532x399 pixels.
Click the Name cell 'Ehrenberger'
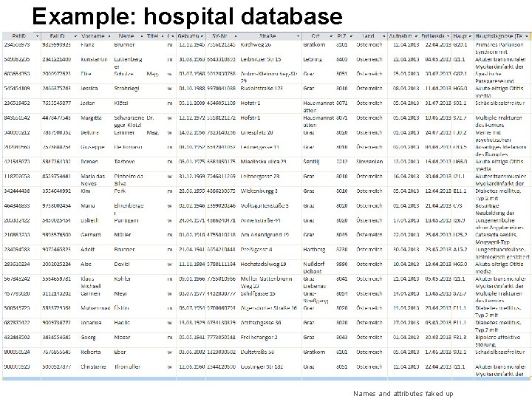click(129, 209)
